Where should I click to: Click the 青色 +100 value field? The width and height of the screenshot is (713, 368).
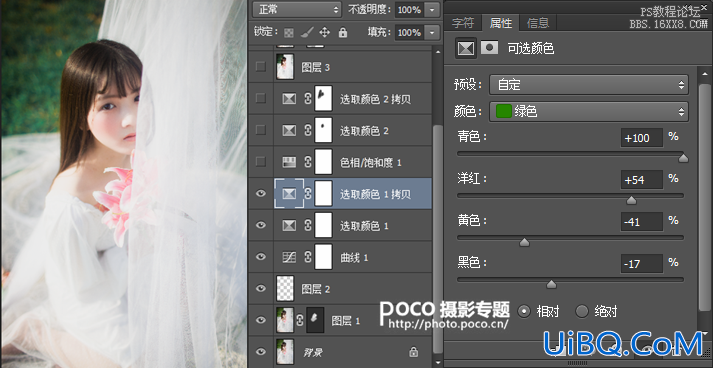point(642,138)
